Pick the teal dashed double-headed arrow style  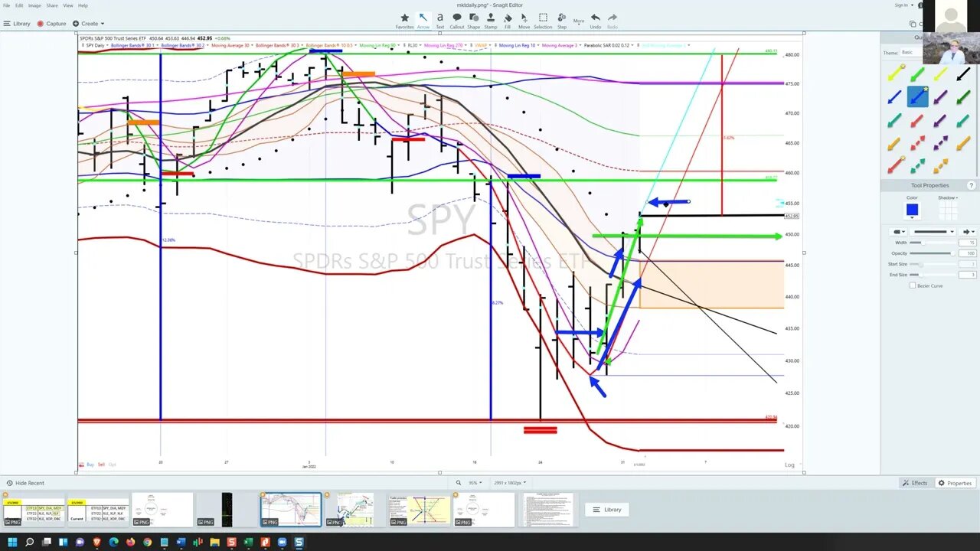pos(917,165)
